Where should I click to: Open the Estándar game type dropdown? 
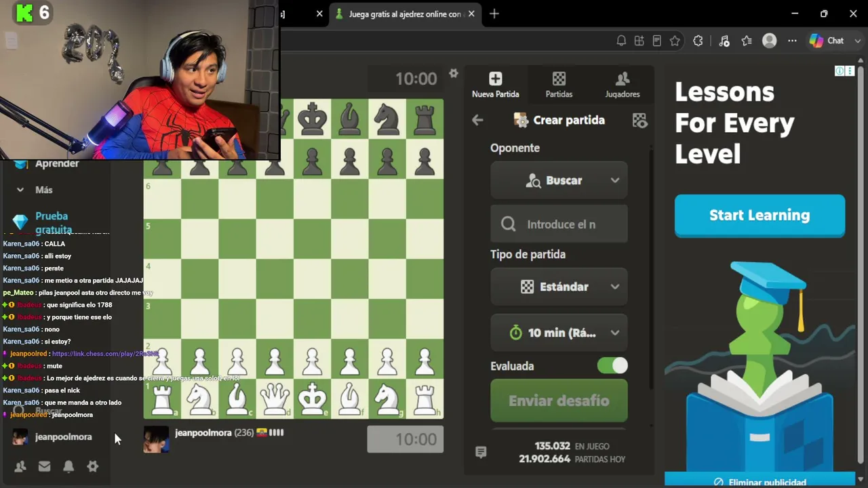(559, 287)
